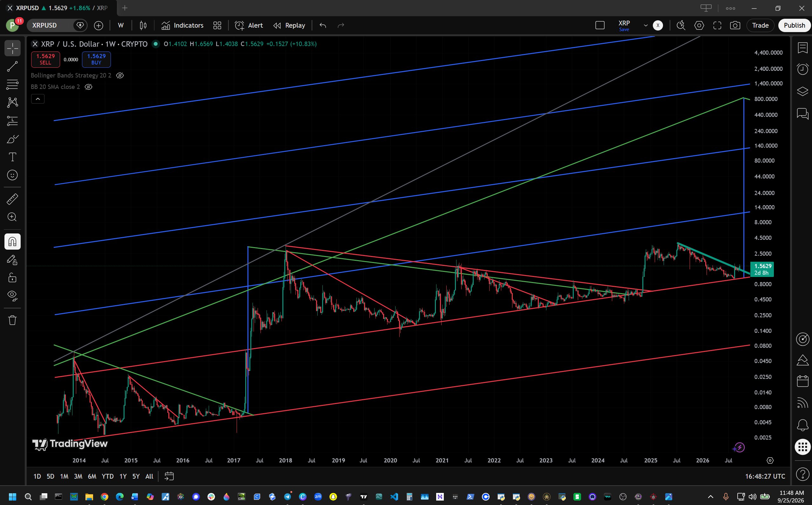The height and width of the screenshot is (505, 812).
Task: Show the Bollinger Bands Strategy indicator
Action: click(120, 76)
